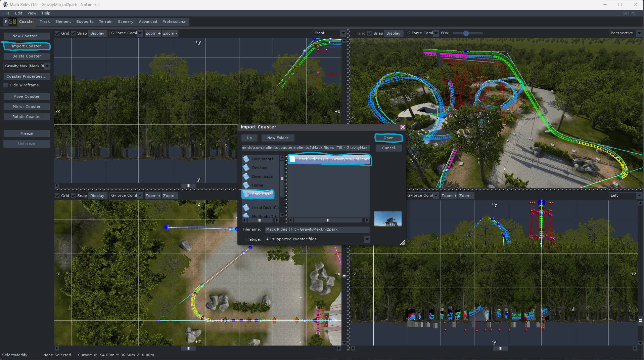Open the Help menu

coord(46,13)
